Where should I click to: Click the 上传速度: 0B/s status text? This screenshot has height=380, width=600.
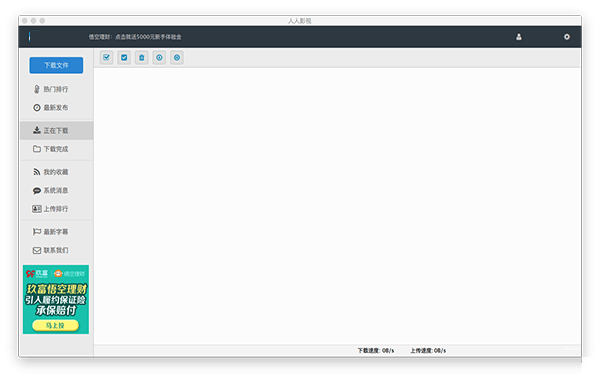(428, 351)
